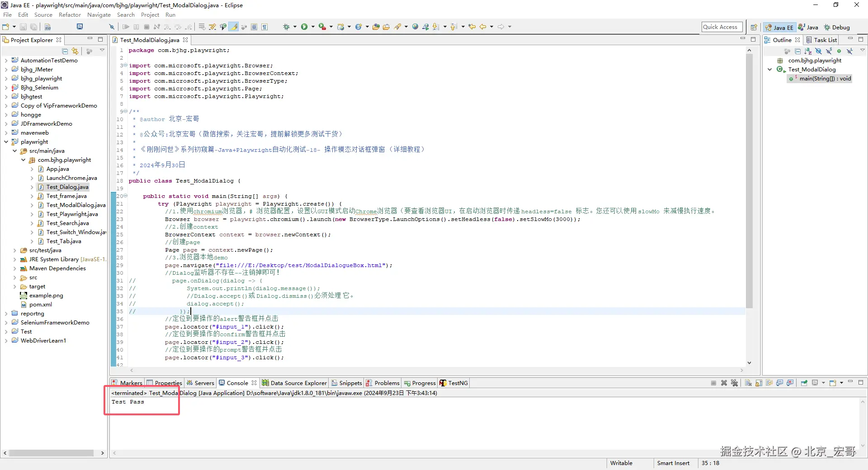The image size is (868, 470).
Task: Collapse the playwright project node
Action: (6, 142)
